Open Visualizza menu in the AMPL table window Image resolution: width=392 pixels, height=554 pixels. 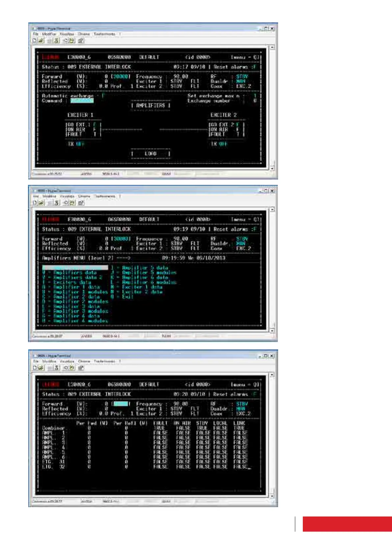(67, 361)
